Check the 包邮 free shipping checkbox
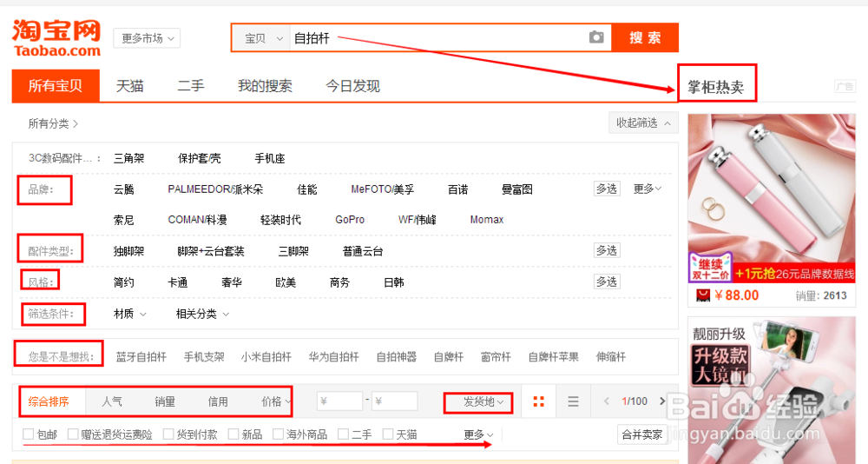This screenshot has height=464, width=868. 29,434
